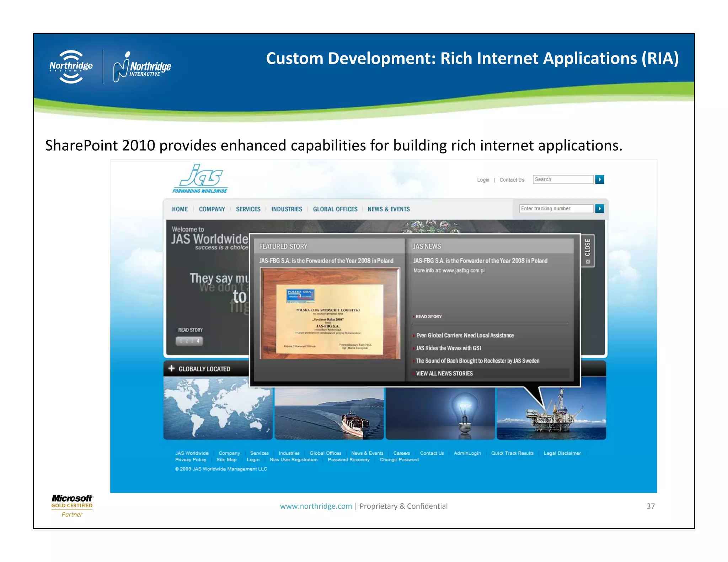Open footer Careers link
Screen dimensions: 728x562
tap(402, 453)
